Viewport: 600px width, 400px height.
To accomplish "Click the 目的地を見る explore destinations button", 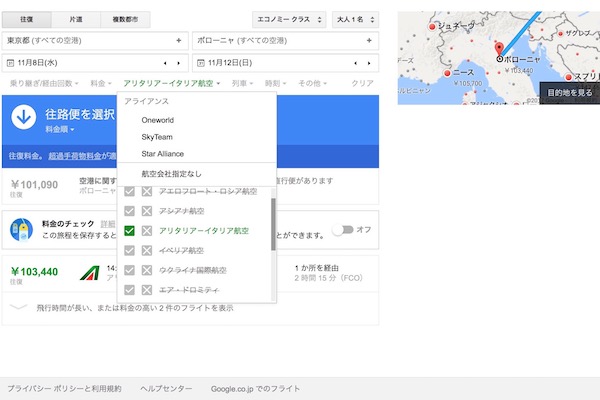I will click(570, 93).
